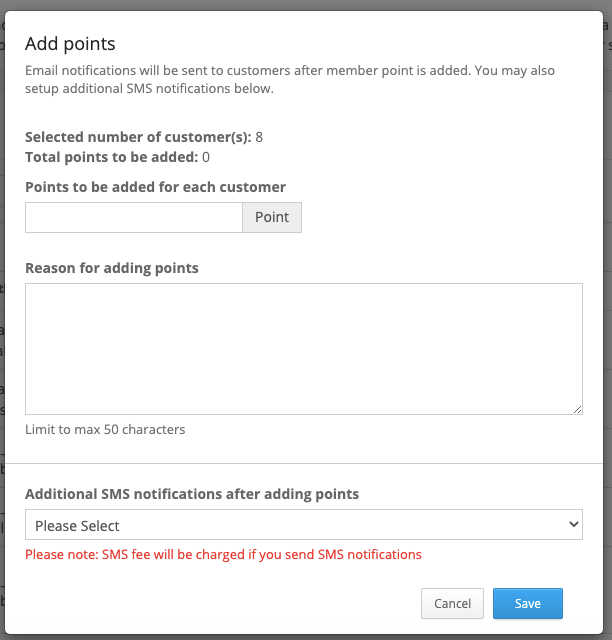Click the 'Points to be added for each customer' label
Image resolution: width=612 pixels, height=640 pixels.
[x=156, y=187]
